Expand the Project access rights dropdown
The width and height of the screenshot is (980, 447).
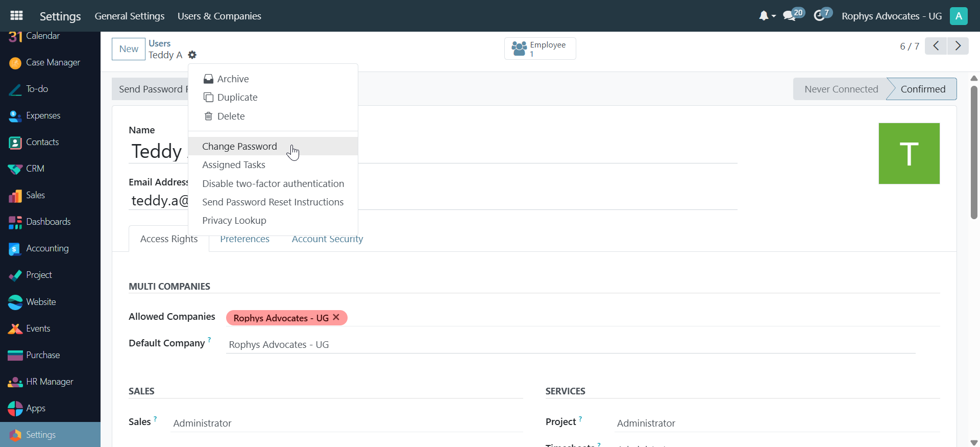click(x=776, y=423)
